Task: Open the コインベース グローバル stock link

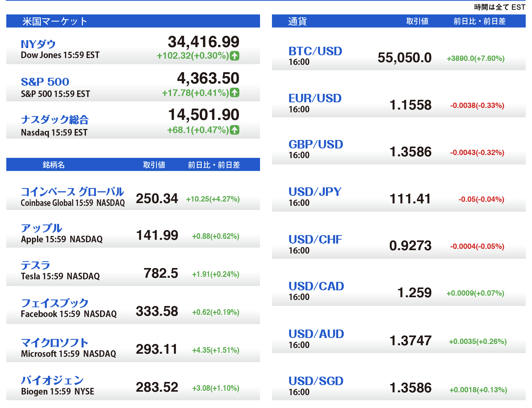Action: [72, 192]
